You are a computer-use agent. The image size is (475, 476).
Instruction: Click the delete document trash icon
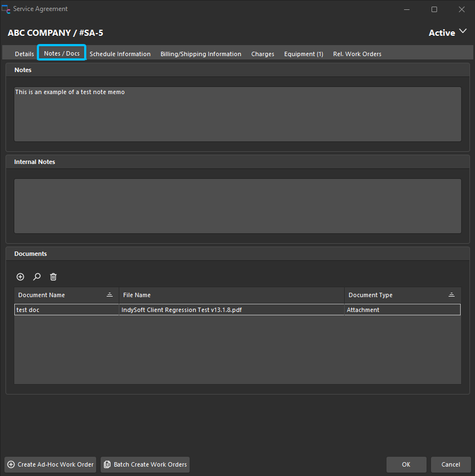pos(53,277)
